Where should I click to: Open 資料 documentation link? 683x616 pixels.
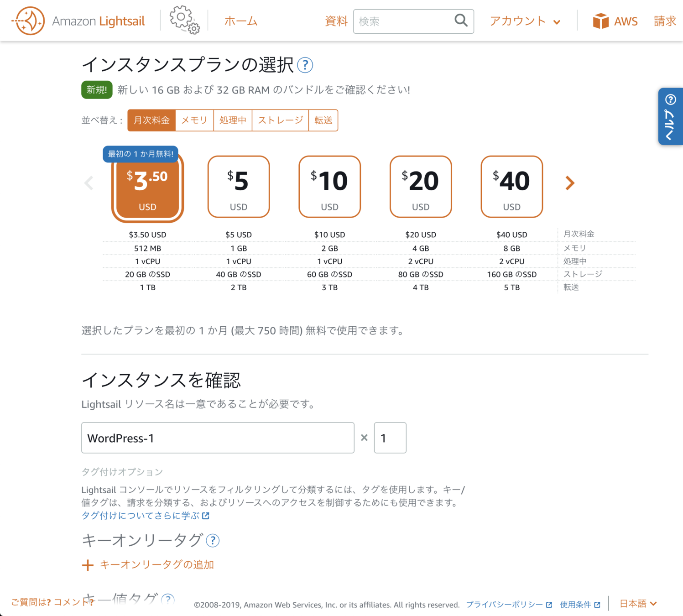tap(336, 21)
